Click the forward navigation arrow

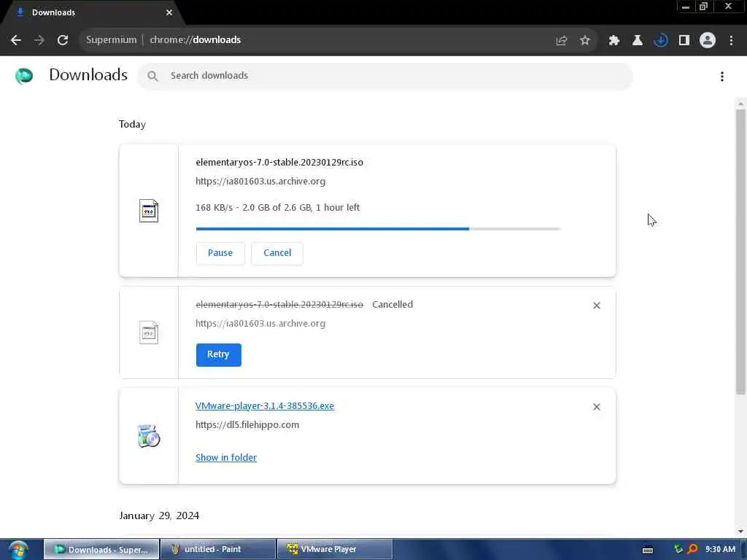39,40
